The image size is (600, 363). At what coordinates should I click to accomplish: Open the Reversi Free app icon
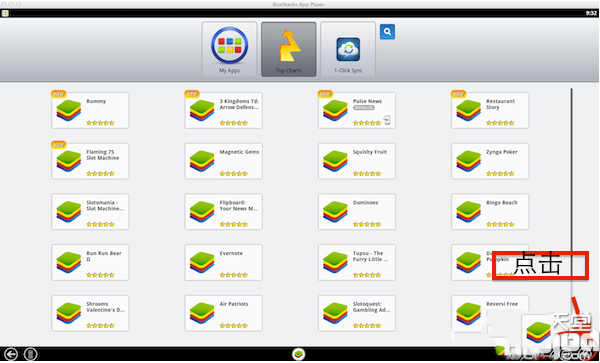(468, 313)
